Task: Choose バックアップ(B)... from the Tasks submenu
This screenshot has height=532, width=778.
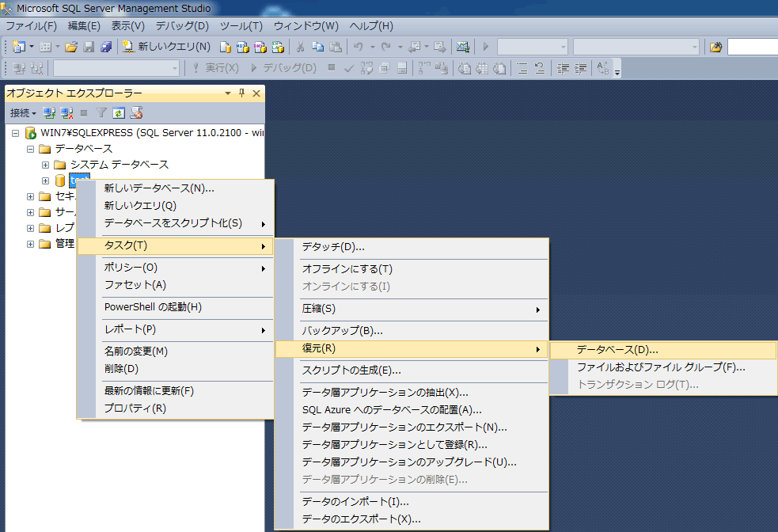Action: 342,330
